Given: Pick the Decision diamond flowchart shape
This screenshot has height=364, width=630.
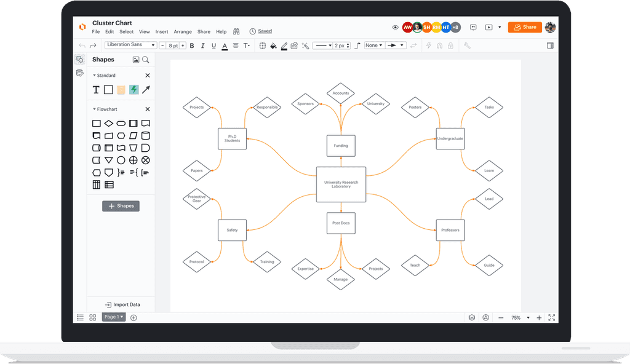Looking at the screenshot, I should point(108,123).
